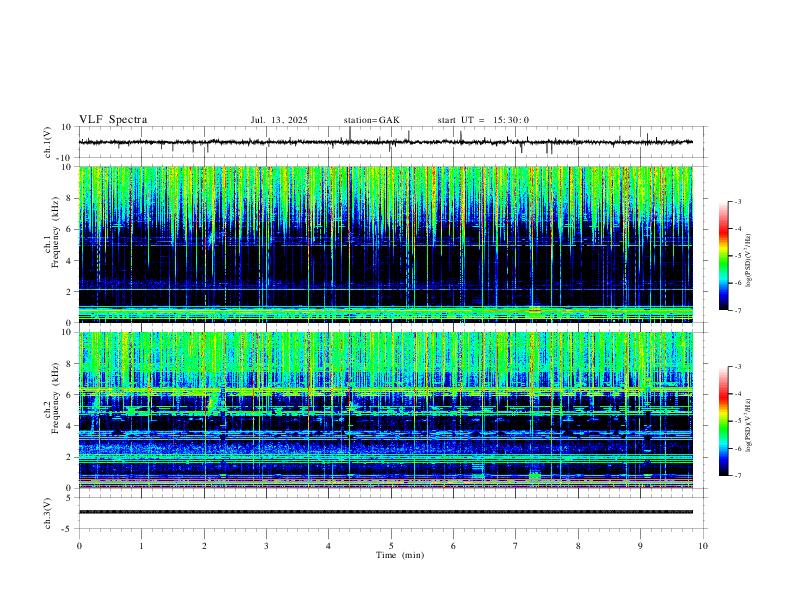Click the date "Jul. 13, 2025"

[279, 120]
